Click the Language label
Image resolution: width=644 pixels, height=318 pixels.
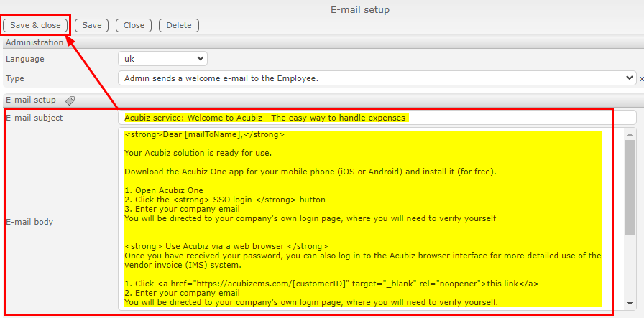coord(25,59)
